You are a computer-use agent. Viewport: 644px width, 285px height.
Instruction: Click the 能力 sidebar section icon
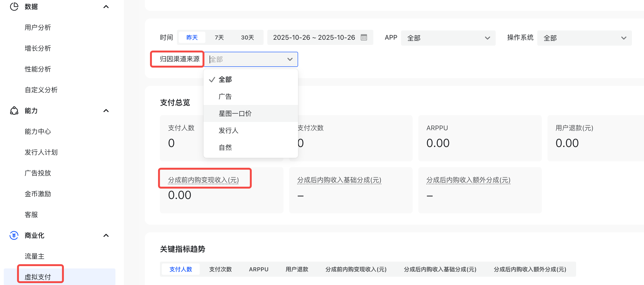(x=14, y=110)
